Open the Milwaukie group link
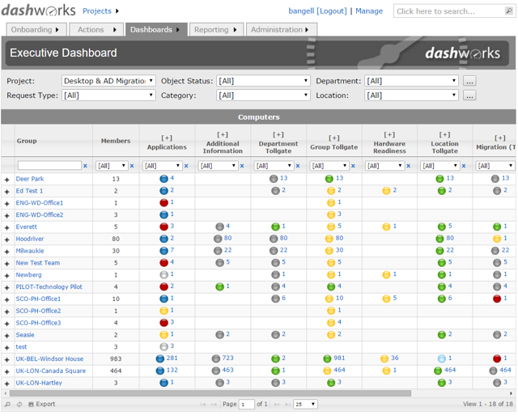This screenshot has width=518, height=420. pyautogui.click(x=30, y=251)
